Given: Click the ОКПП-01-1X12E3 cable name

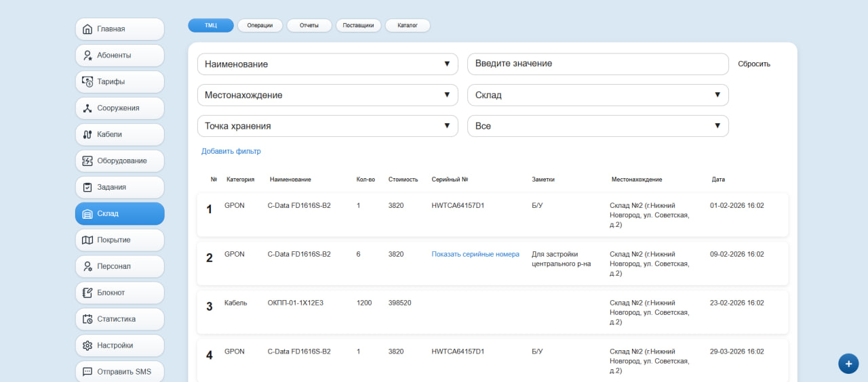Looking at the screenshot, I should pos(296,303).
